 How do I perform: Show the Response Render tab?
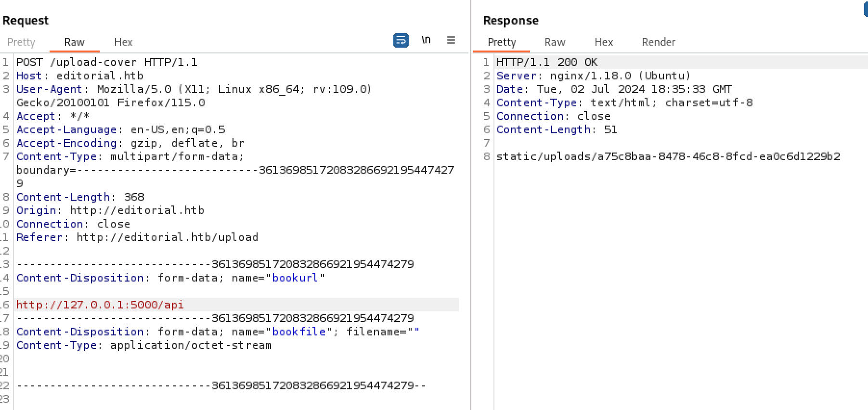pyautogui.click(x=658, y=42)
